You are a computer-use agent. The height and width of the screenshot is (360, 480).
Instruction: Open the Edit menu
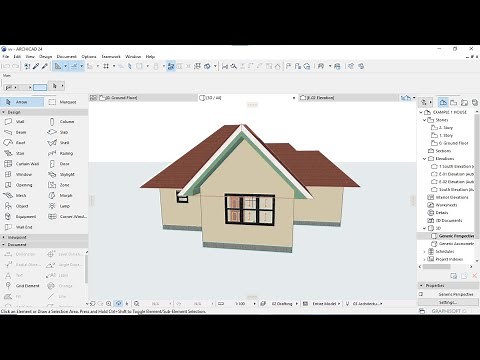[17, 57]
